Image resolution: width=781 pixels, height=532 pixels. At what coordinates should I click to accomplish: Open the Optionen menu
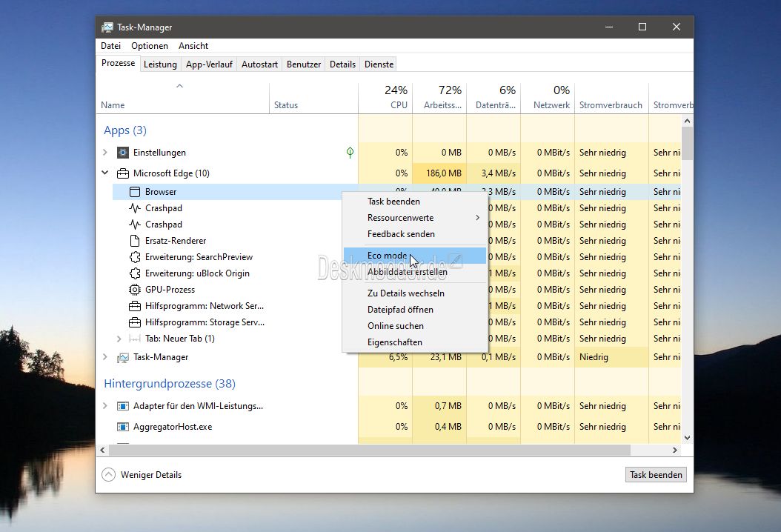pos(150,46)
